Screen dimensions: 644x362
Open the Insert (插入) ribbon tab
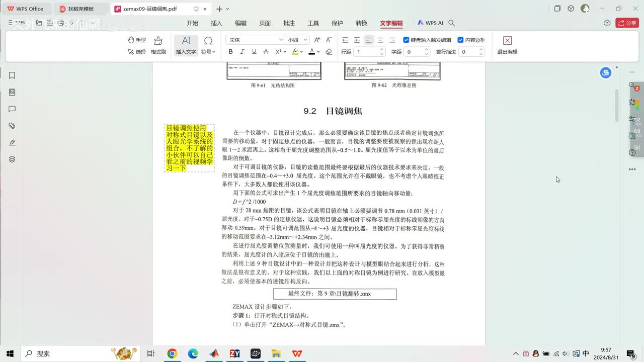[x=216, y=23]
